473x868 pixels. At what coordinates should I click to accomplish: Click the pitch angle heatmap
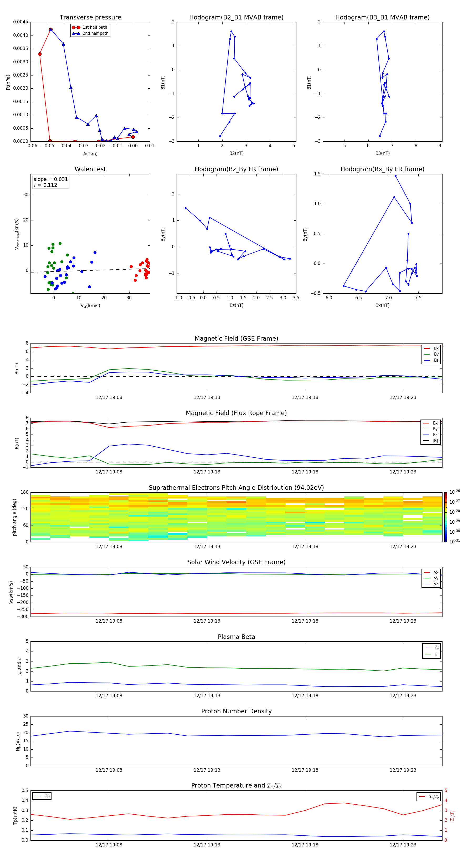point(236,517)
